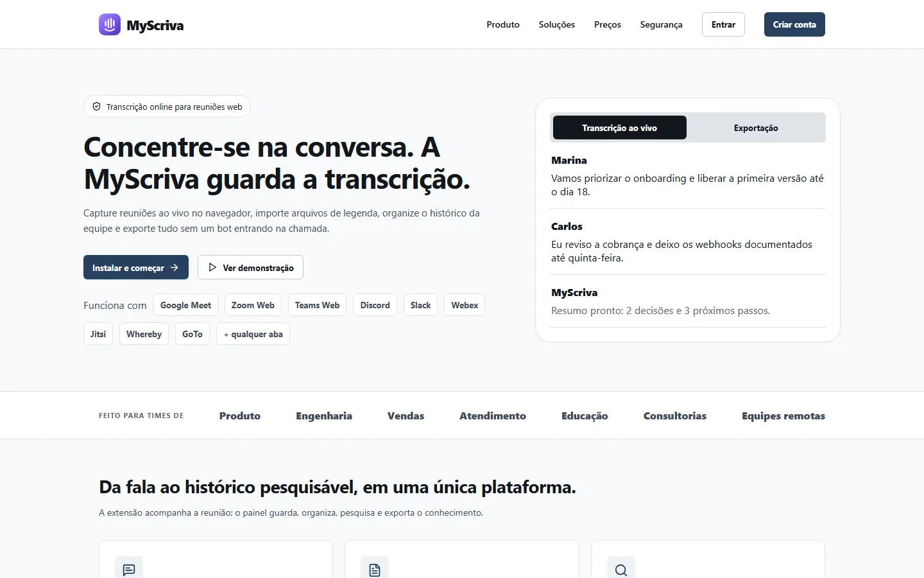
Task: Go to the Preços page
Action: coord(608,24)
